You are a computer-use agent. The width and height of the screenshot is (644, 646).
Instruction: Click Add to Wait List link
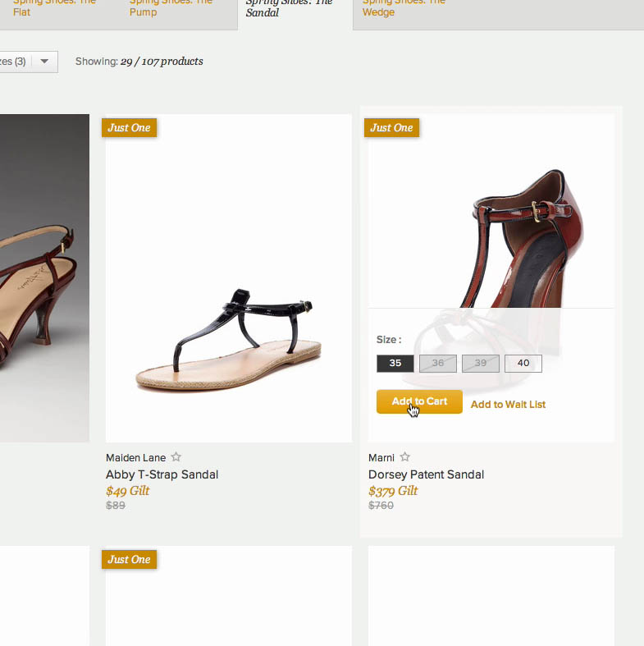[x=508, y=404]
